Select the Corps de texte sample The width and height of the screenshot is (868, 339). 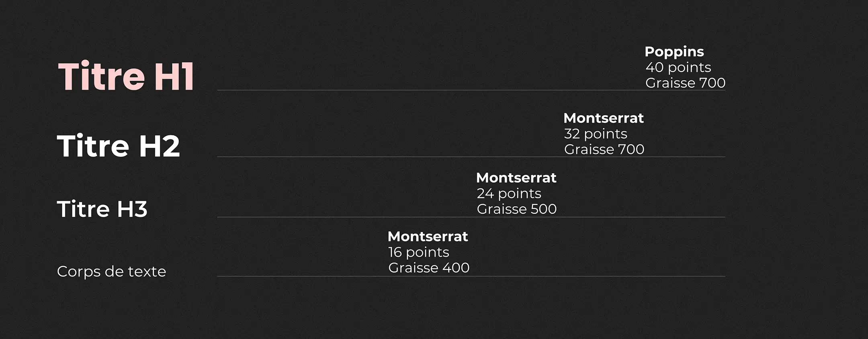pyautogui.click(x=111, y=272)
